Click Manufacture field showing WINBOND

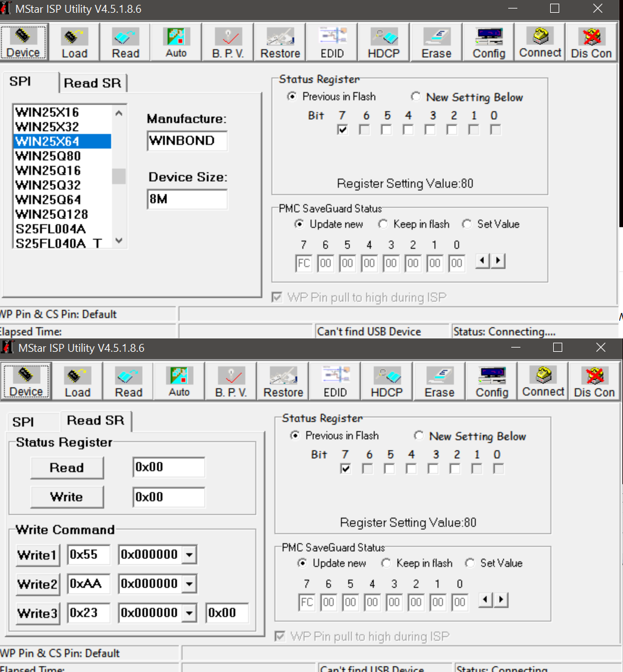pyautogui.click(x=187, y=140)
